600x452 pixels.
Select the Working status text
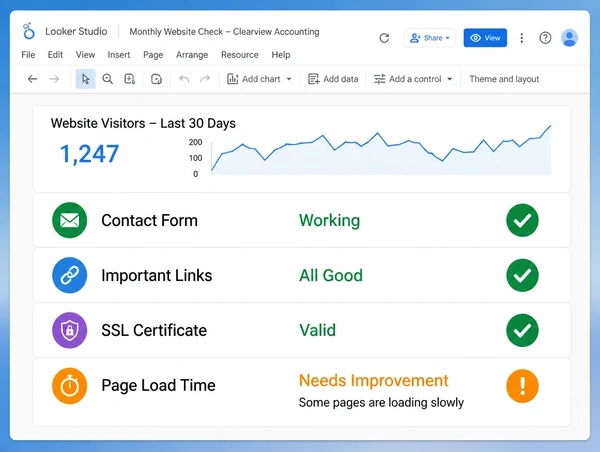click(x=329, y=221)
